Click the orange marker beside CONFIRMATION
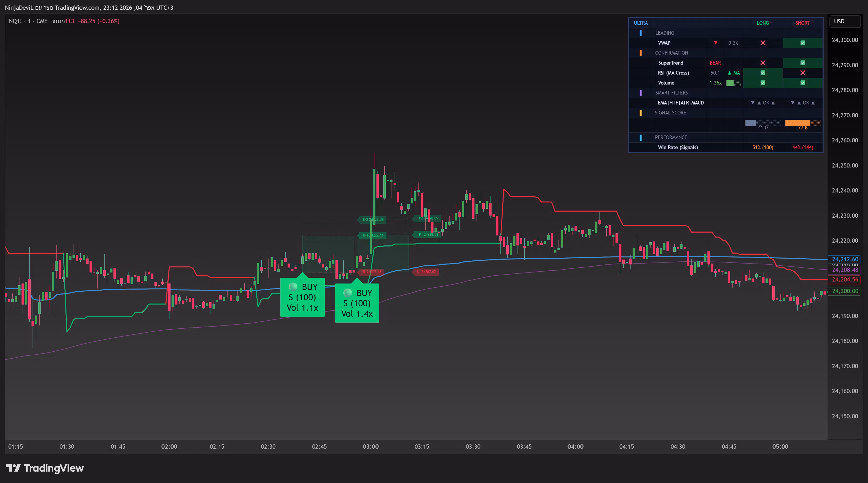 640,53
